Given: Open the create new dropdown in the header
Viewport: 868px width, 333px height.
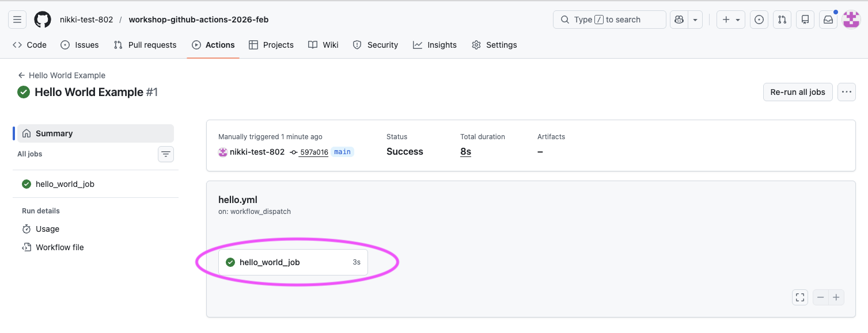Looking at the screenshot, I should (730, 19).
